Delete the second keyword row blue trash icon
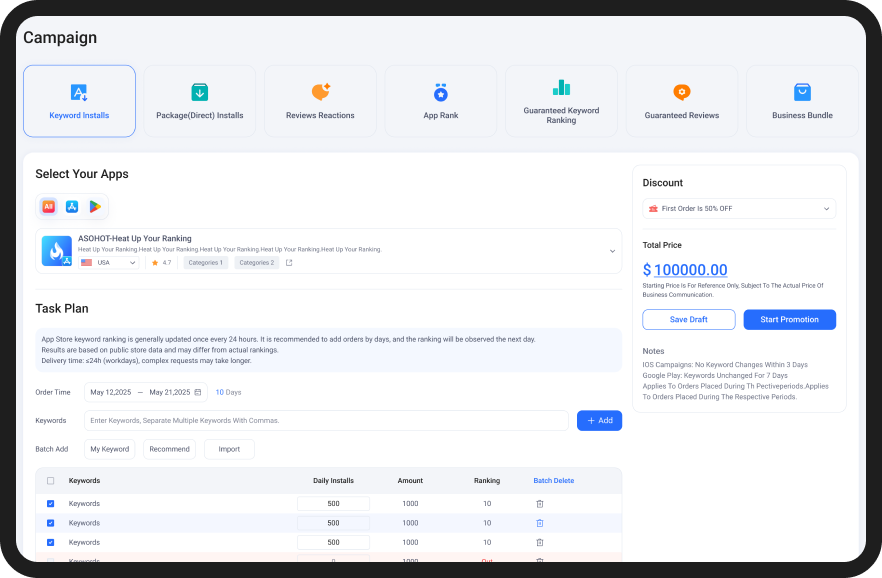The image size is (882, 578). coord(539,523)
